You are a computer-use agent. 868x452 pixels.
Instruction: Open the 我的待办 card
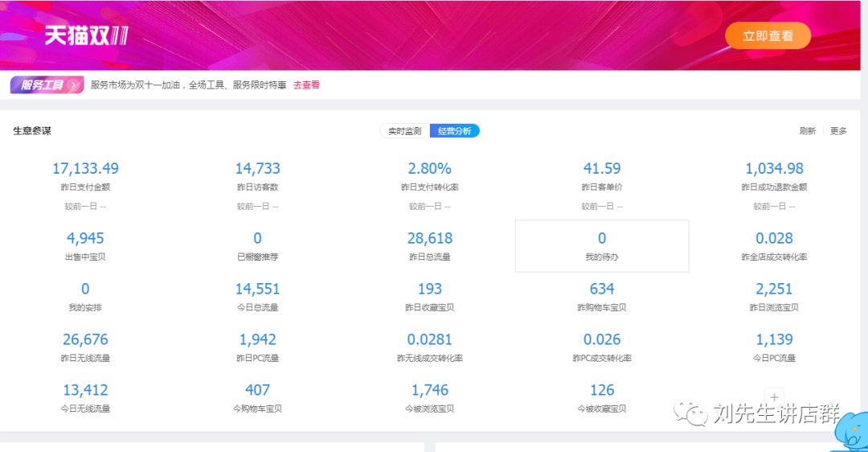(602, 246)
